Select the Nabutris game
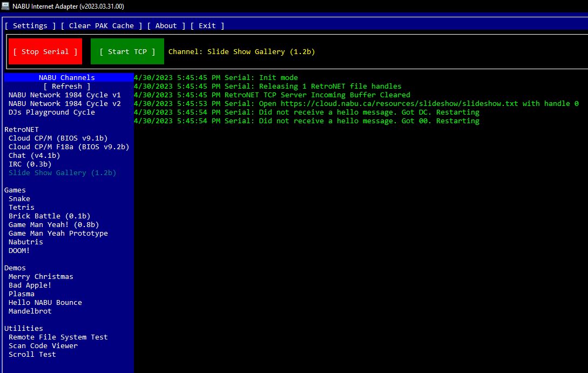This screenshot has height=373, width=588. click(x=26, y=242)
